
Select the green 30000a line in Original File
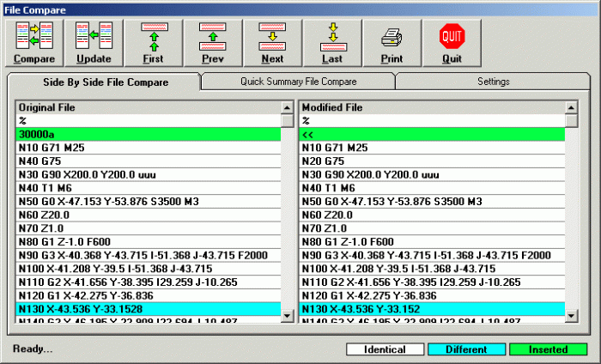click(149, 134)
